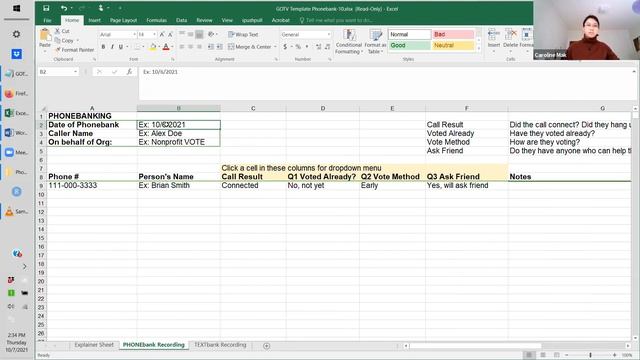The image size is (640, 360).
Task: Click the insert function fx icon
Action: [x=129, y=72]
